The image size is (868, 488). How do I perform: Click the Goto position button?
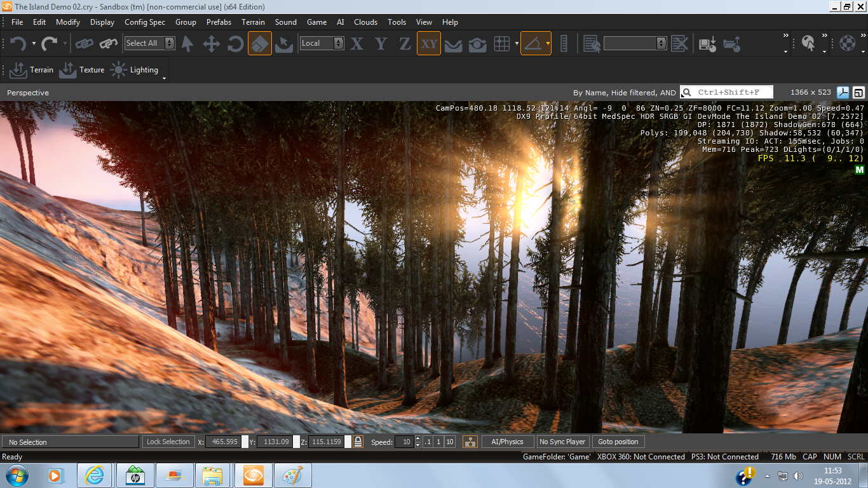point(618,442)
